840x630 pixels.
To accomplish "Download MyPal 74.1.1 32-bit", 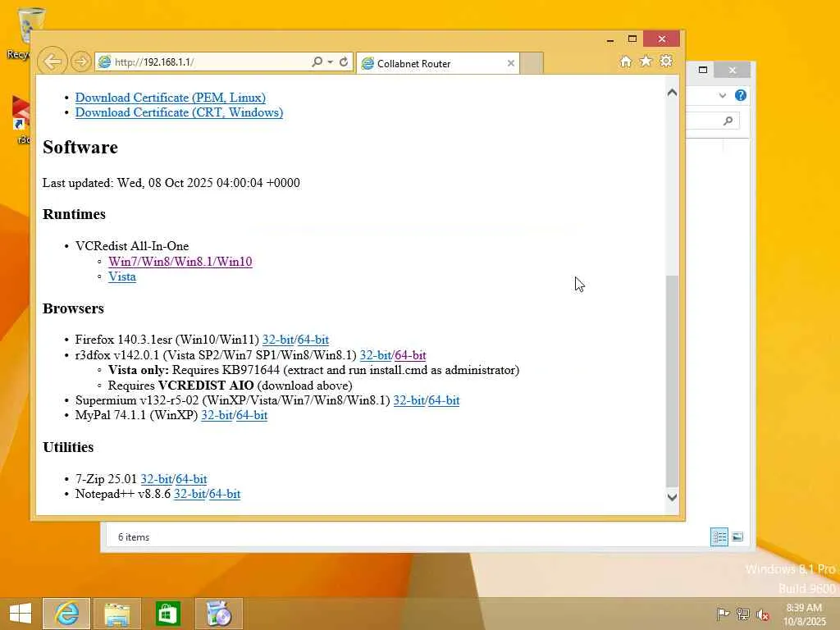I will 217,415.
